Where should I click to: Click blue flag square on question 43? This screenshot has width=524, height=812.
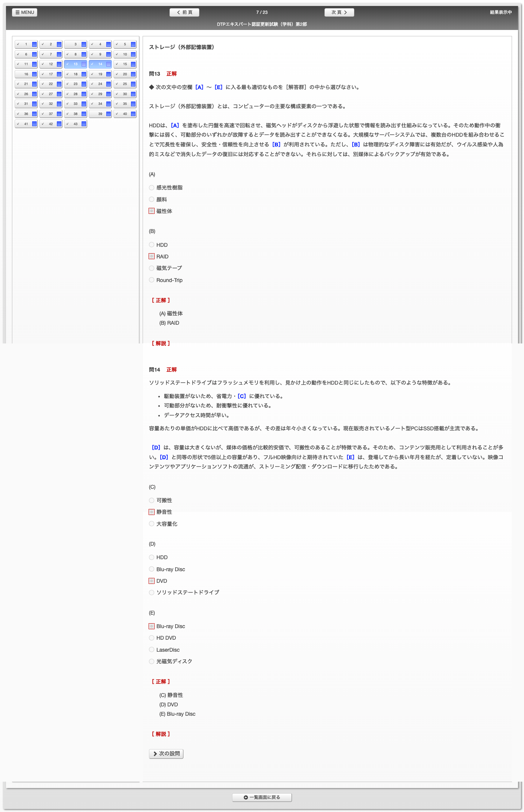(84, 124)
